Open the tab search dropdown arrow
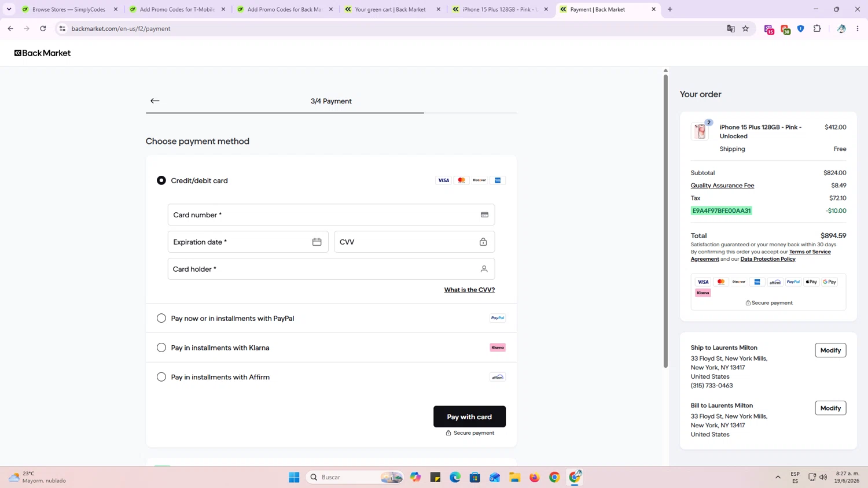This screenshot has width=868, height=488. [x=9, y=9]
